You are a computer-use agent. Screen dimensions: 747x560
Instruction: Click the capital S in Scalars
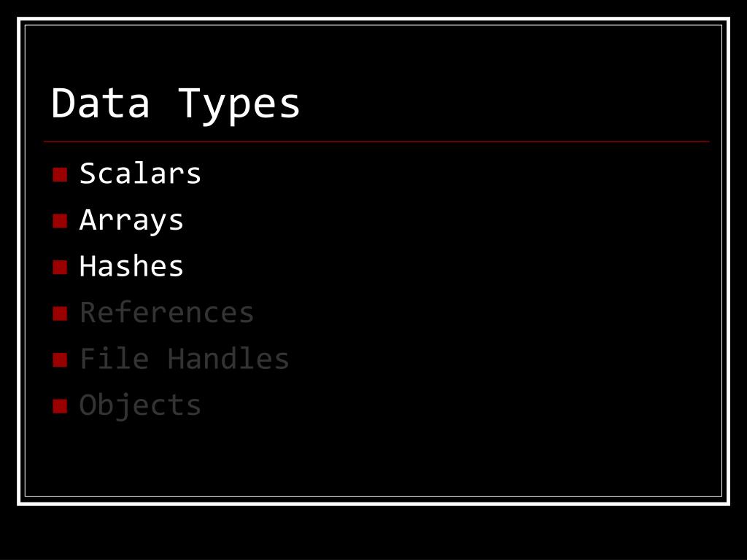pos(88,174)
